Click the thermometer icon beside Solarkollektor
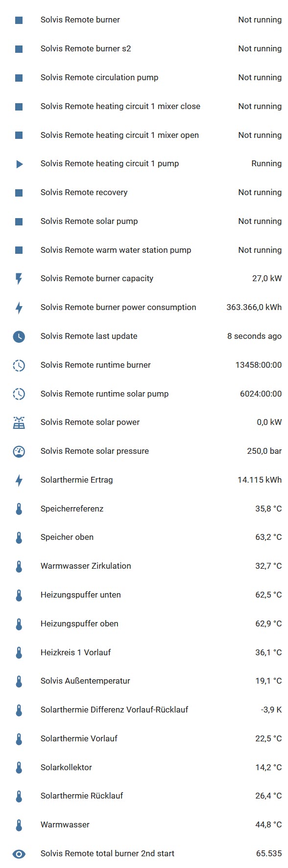The height and width of the screenshot is (868, 288). [x=19, y=767]
